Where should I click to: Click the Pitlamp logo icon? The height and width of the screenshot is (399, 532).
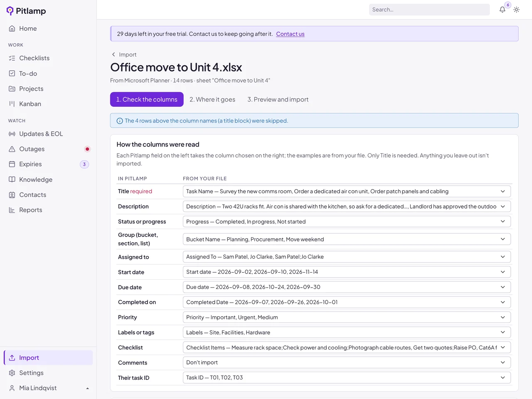[10, 11]
